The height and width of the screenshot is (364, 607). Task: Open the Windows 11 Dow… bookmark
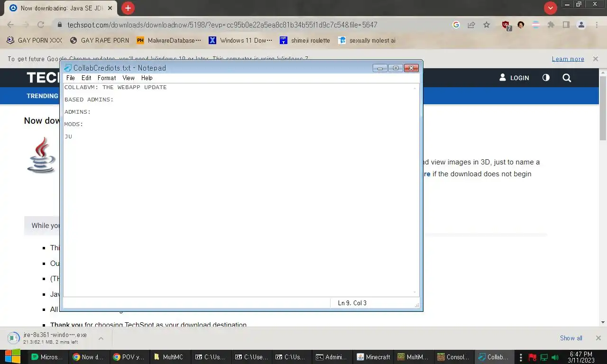pyautogui.click(x=240, y=40)
